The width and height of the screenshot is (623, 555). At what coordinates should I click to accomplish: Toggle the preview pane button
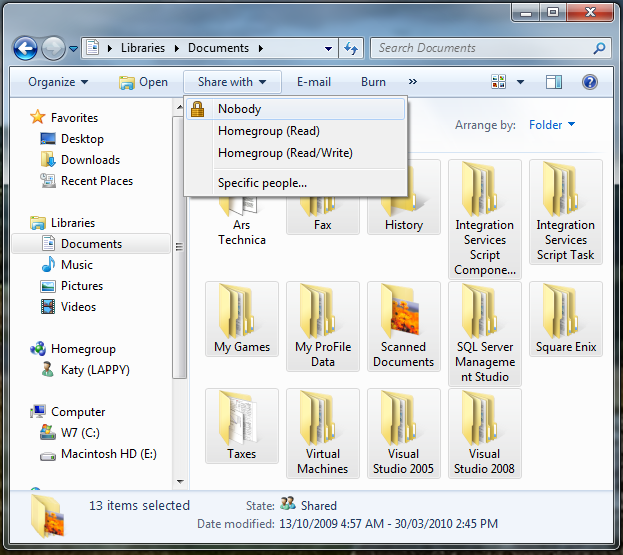pyautogui.click(x=554, y=82)
